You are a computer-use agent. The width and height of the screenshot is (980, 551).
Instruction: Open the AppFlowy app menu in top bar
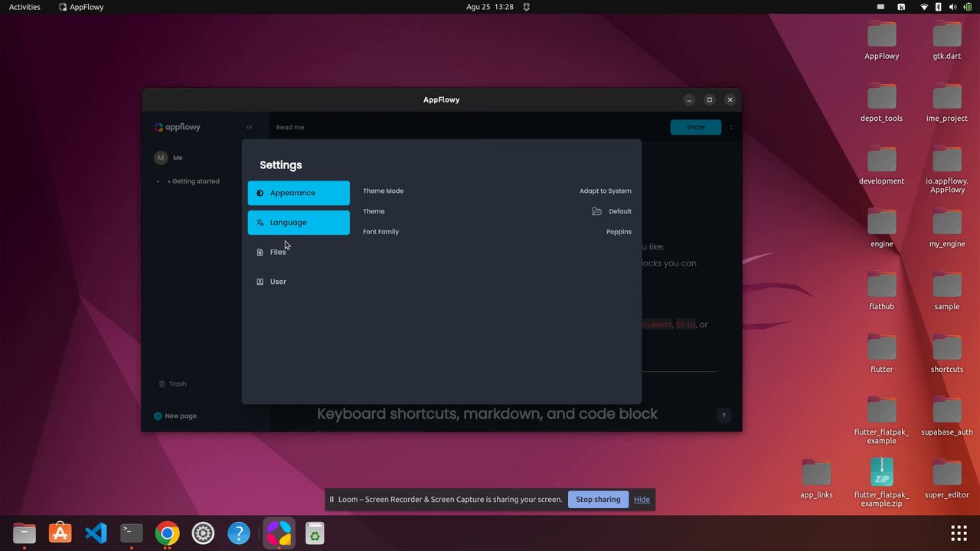click(x=81, y=7)
